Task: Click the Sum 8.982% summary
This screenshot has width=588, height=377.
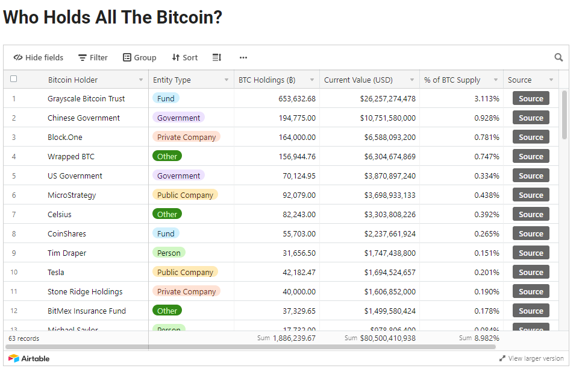Action: click(x=479, y=338)
